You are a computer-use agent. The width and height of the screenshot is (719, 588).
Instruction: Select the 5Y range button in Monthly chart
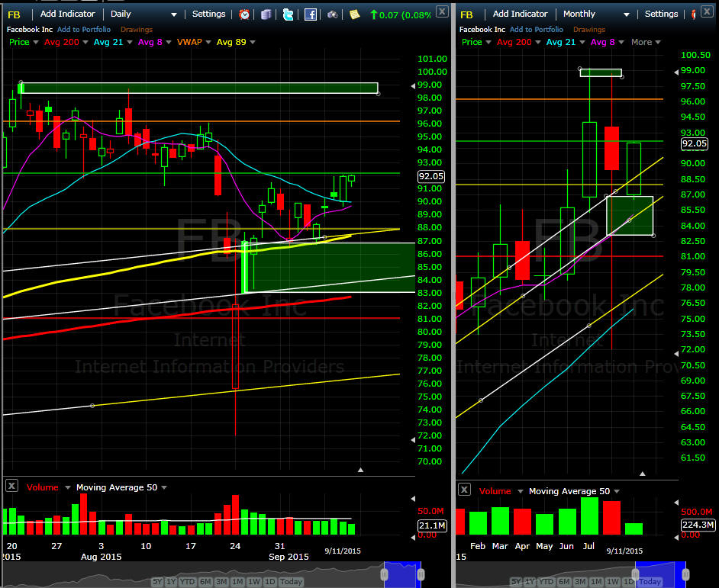pos(516,582)
